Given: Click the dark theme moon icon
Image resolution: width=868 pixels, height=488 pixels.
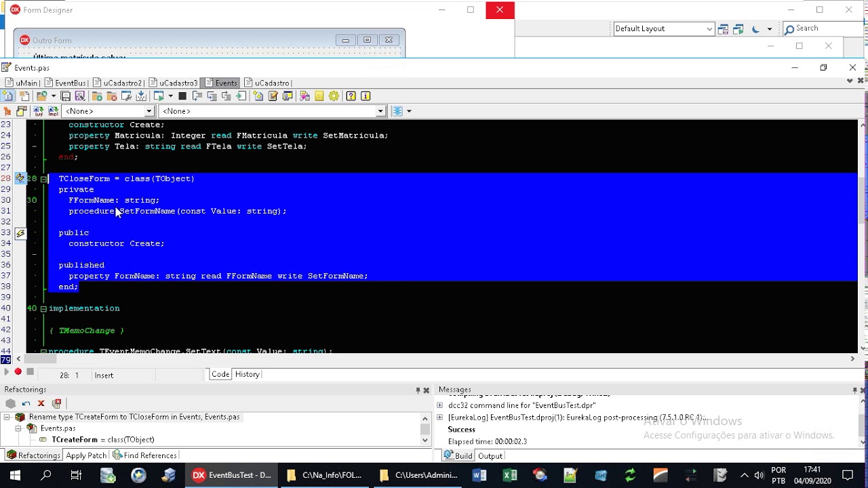Looking at the screenshot, I should tap(755, 28).
